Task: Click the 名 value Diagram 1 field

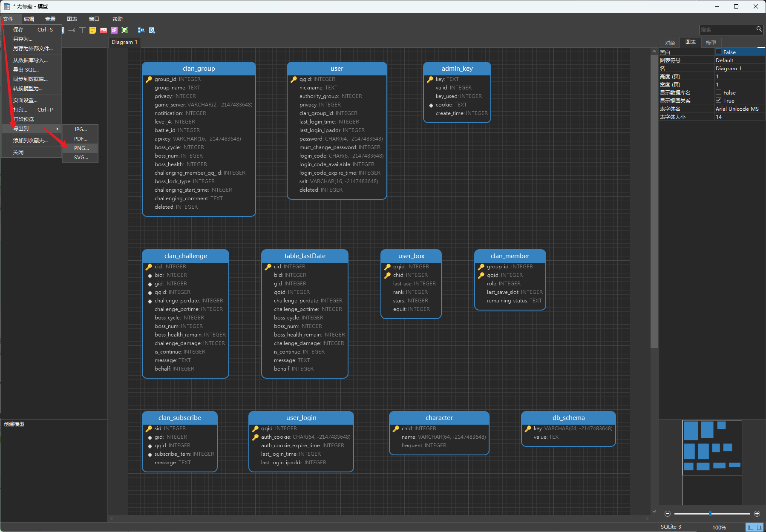Action: click(740, 68)
